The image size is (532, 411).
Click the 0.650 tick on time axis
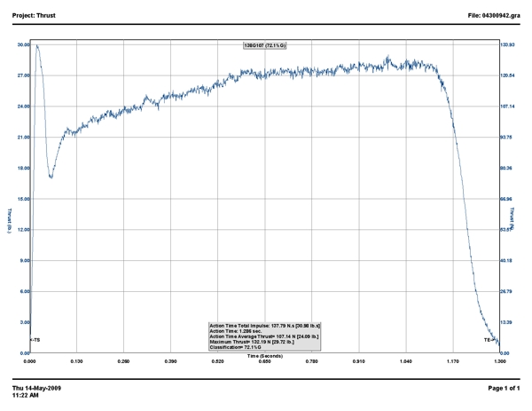pos(264,361)
